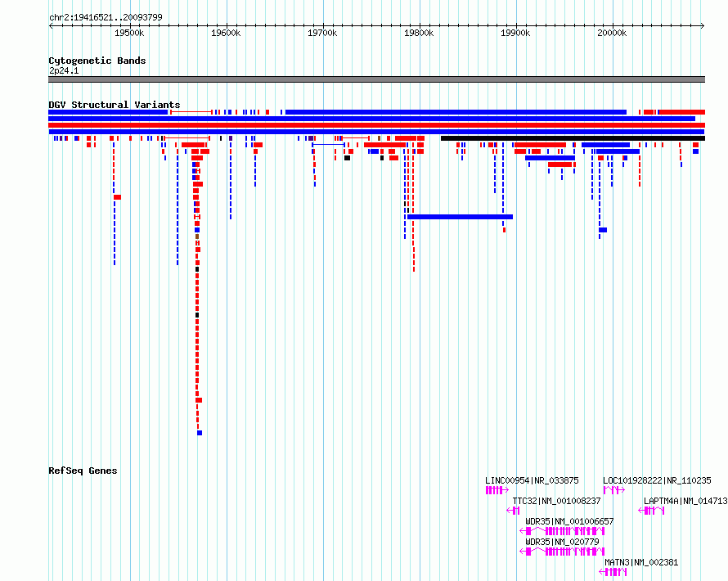Click the LOC101928222|NR_110235 label
Viewport: 728px width, 581px height.
pos(657,480)
